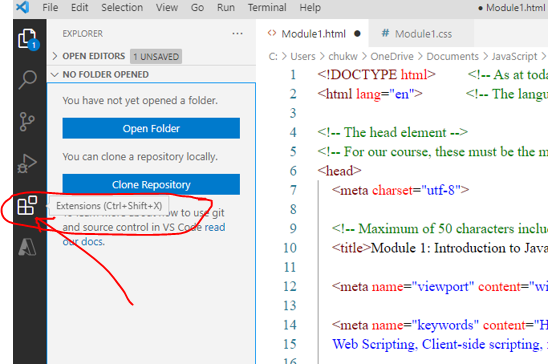Screen dimensions: 548x364
Task: Click the DOCTYPE declaration on line 1
Action: point(376,74)
